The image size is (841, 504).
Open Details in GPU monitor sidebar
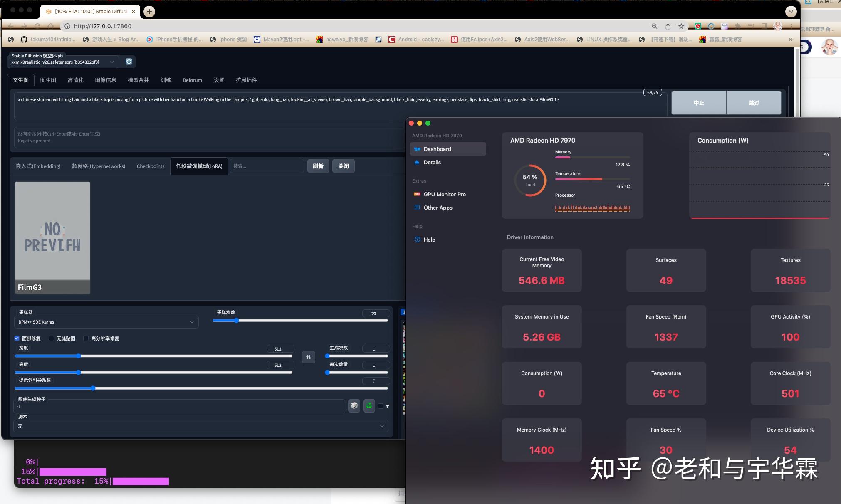click(x=448, y=162)
